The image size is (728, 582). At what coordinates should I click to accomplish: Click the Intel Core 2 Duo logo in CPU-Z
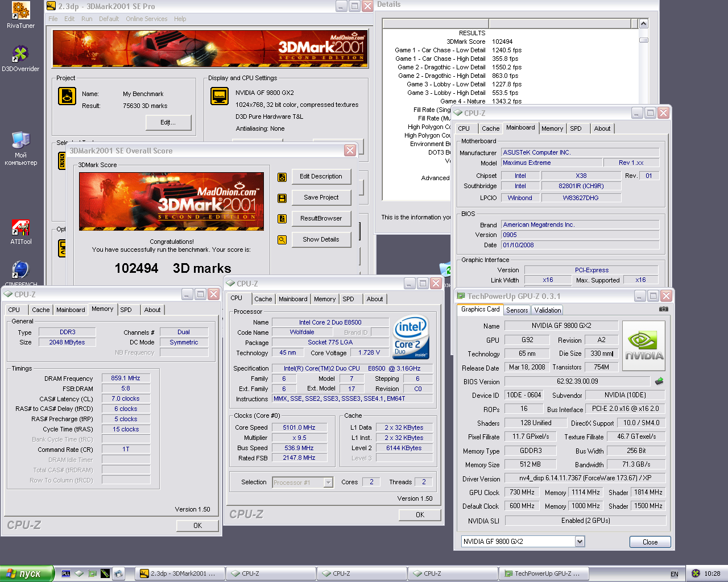point(411,338)
